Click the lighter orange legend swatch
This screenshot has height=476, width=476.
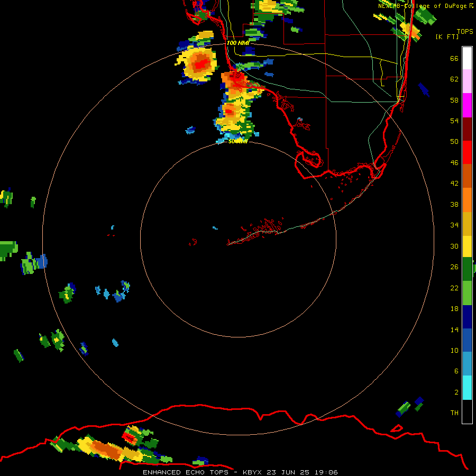[467, 200]
